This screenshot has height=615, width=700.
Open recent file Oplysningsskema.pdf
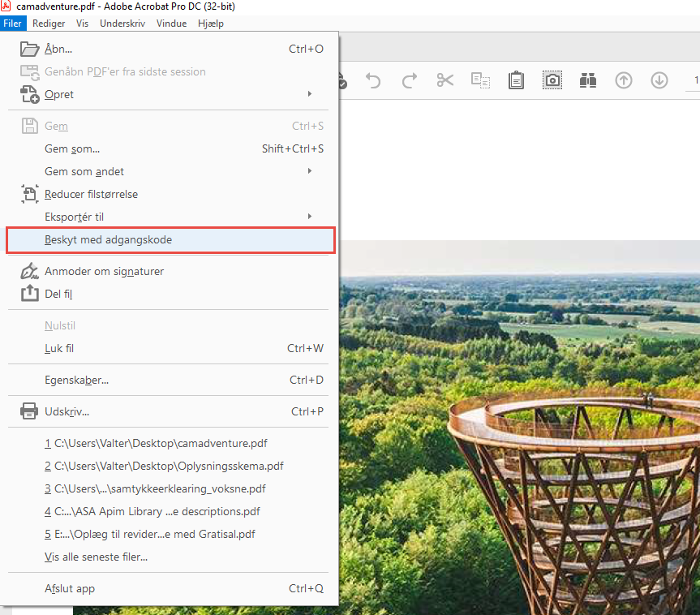tap(168, 467)
